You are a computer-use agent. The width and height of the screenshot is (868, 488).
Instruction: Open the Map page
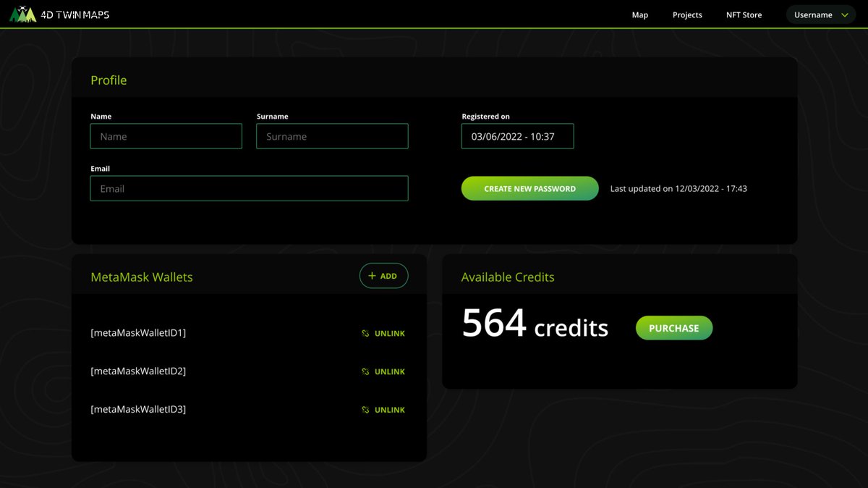[640, 14]
